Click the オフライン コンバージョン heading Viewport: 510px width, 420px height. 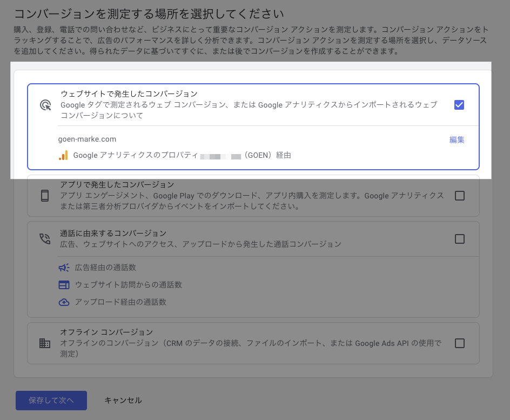point(106,332)
